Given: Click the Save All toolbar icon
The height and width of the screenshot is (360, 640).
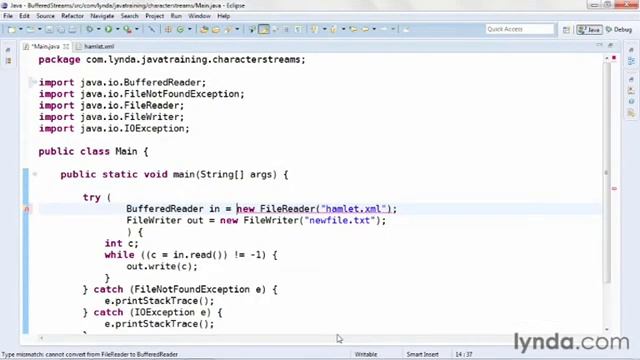Looking at the screenshot, I should (61, 29).
